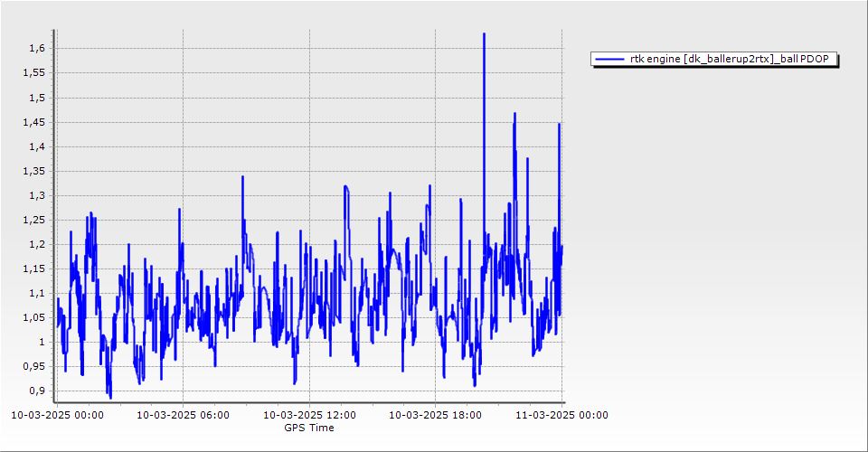Click the 1,5 y-axis value
Image resolution: width=868 pixels, height=452 pixels.
(x=37, y=98)
